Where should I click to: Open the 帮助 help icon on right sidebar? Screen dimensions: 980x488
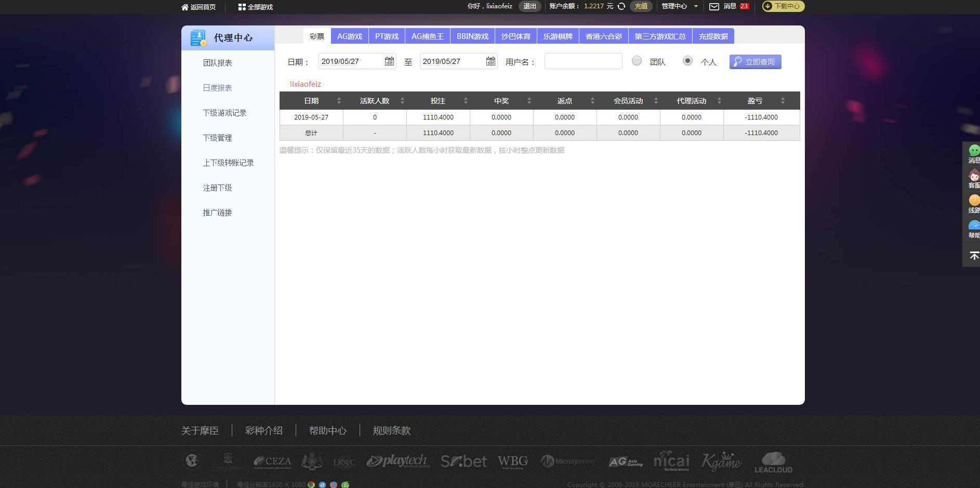pos(973,225)
